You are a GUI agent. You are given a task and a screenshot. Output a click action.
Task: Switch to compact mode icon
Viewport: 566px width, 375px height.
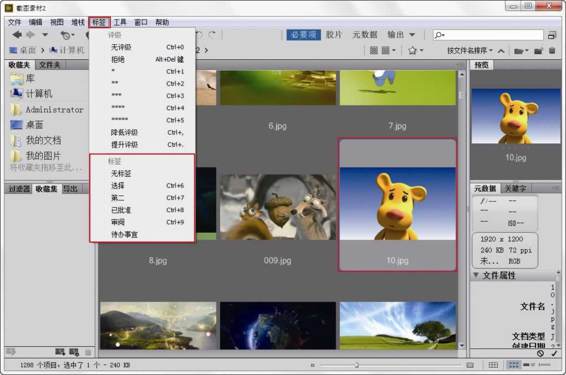[552, 35]
